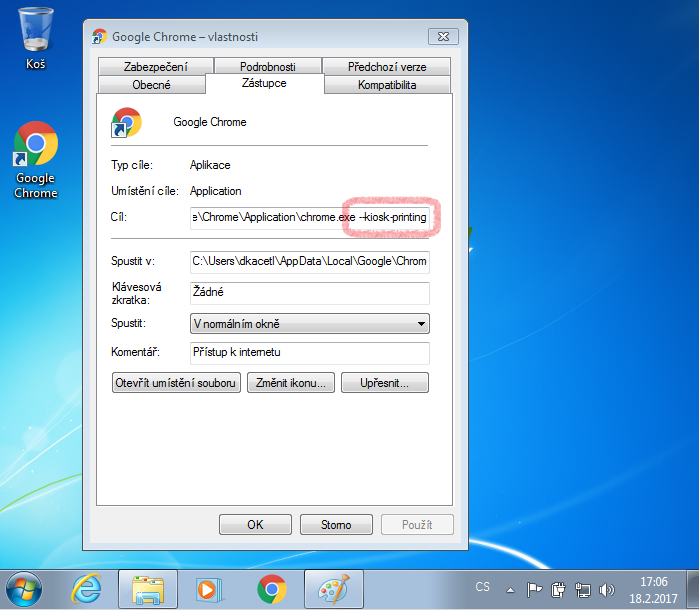The height and width of the screenshot is (610, 699).
Task: Open clock showing 17:06 18.2.2017
Action: click(x=654, y=590)
